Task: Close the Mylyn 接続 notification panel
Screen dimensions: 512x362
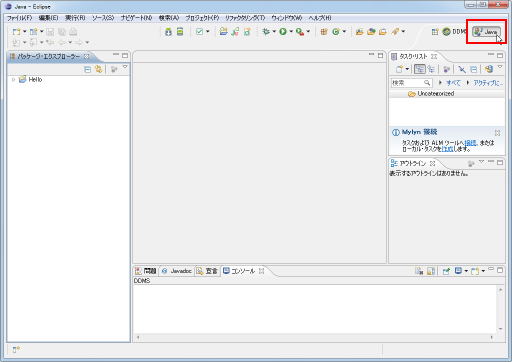Action: point(497,133)
